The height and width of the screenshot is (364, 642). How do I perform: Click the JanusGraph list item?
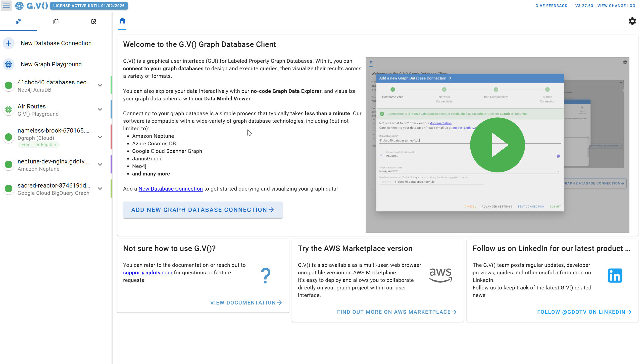click(147, 159)
